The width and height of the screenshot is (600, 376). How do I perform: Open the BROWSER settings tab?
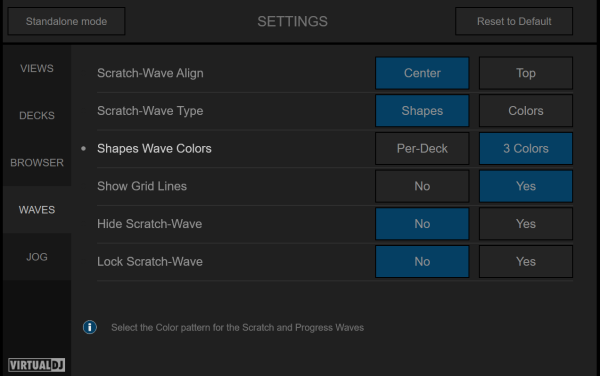37,163
